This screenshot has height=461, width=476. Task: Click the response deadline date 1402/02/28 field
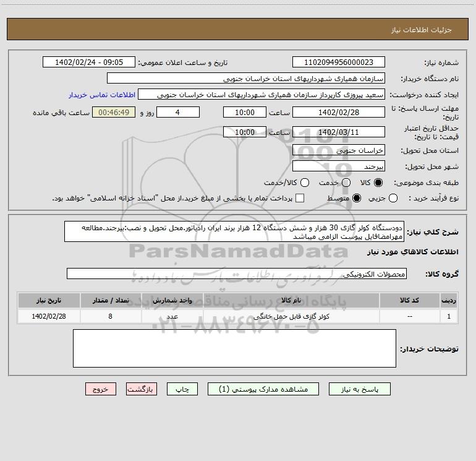click(339, 112)
